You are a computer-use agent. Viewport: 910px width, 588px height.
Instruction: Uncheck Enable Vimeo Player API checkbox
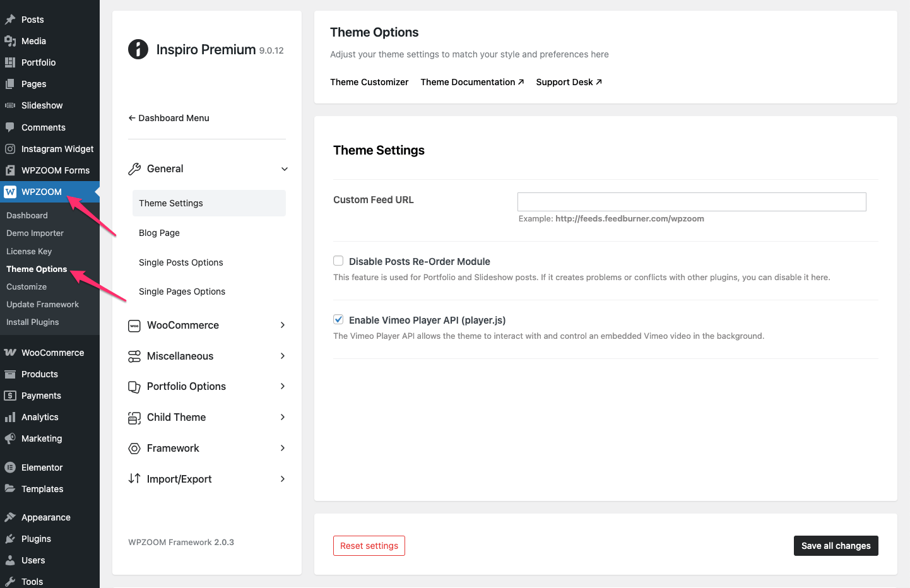pos(339,320)
